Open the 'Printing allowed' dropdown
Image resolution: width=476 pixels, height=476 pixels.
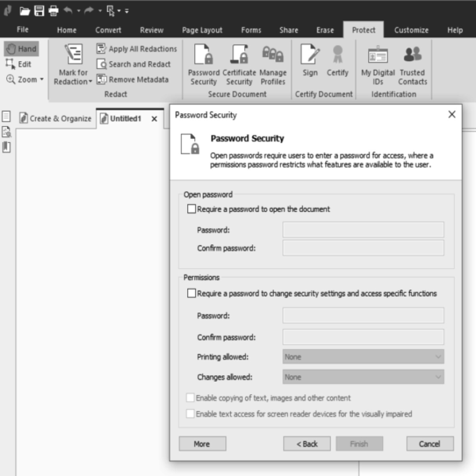point(362,357)
